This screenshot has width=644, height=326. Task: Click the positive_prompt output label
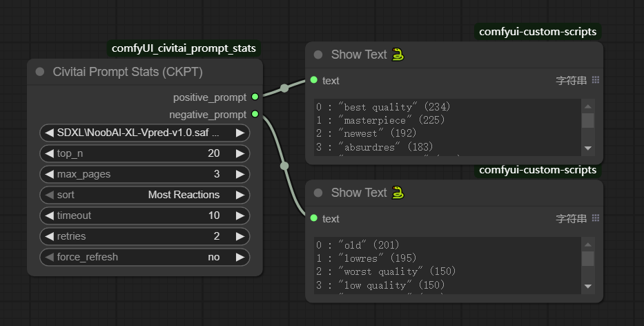click(209, 97)
